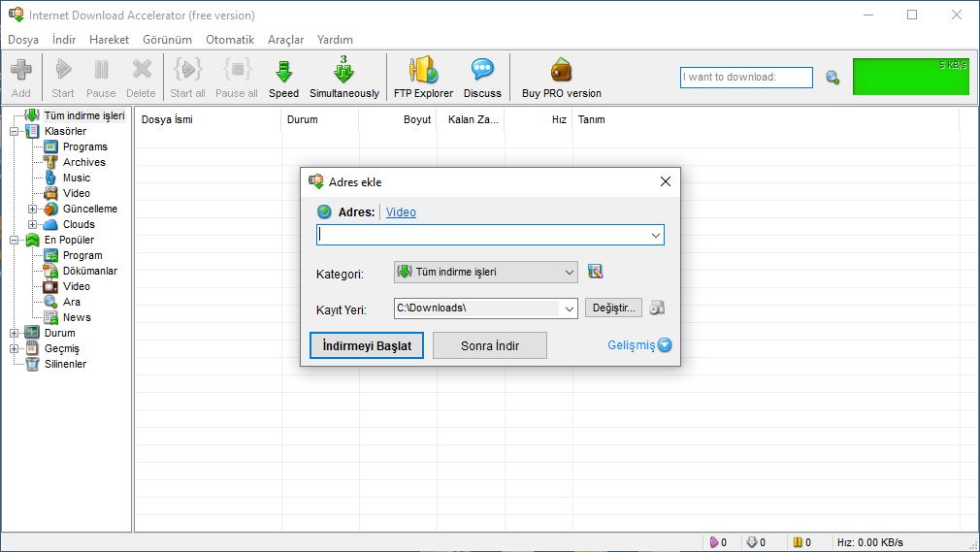Select News under En Popüler

pos(77,317)
